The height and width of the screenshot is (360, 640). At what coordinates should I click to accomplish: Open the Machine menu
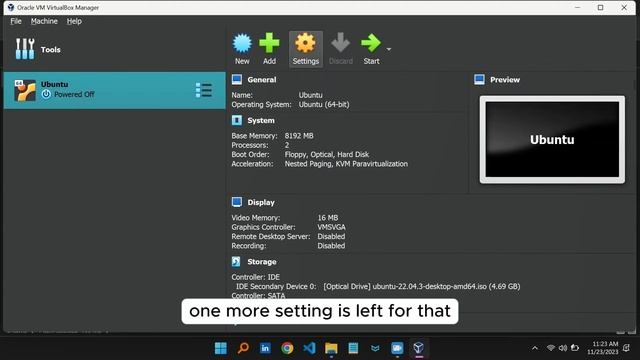pos(44,21)
